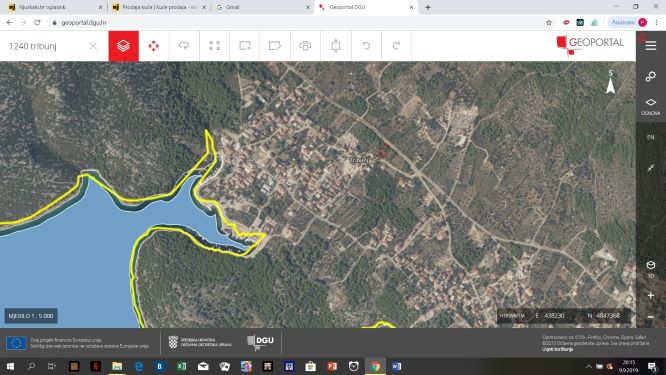This screenshot has width=666, height=375.
Task: Click the measure tool in right sidebar
Action: coord(651,168)
